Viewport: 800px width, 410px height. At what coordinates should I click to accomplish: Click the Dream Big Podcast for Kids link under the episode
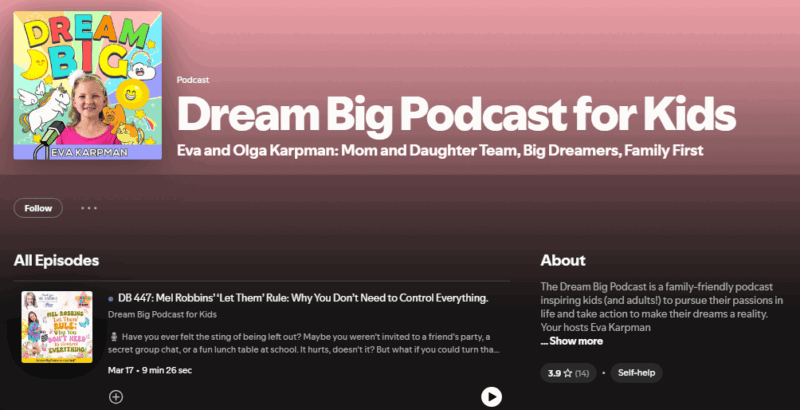[x=162, y=314]
